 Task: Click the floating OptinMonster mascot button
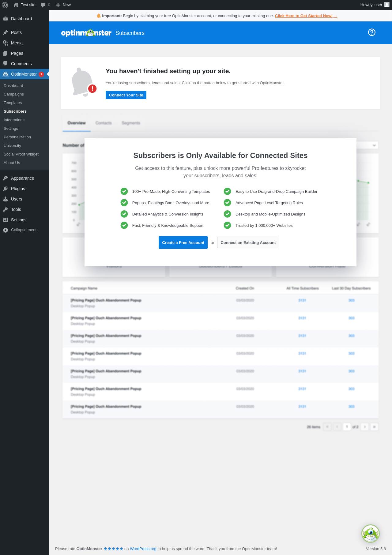(371, 534)
